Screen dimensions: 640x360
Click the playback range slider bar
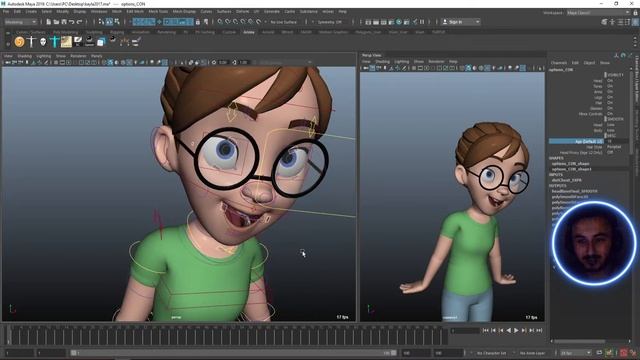(x=233, y=353)
